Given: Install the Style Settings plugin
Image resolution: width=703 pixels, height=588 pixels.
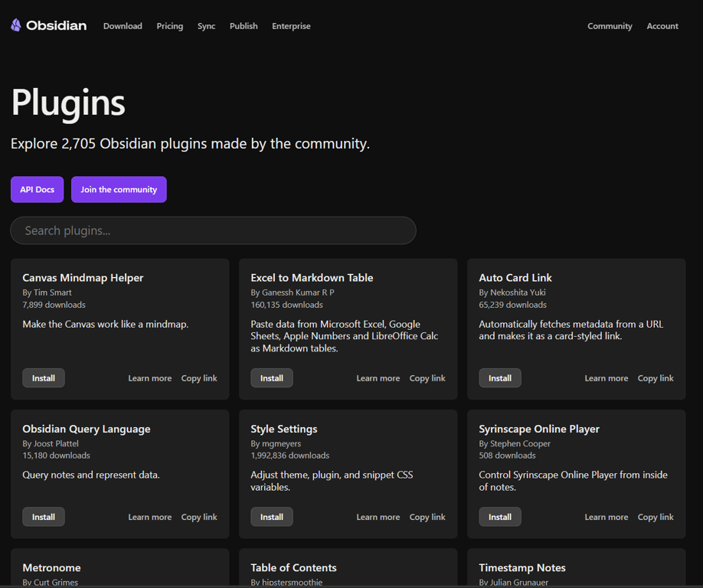Looking at the screenshot, I should coord(272,517).
